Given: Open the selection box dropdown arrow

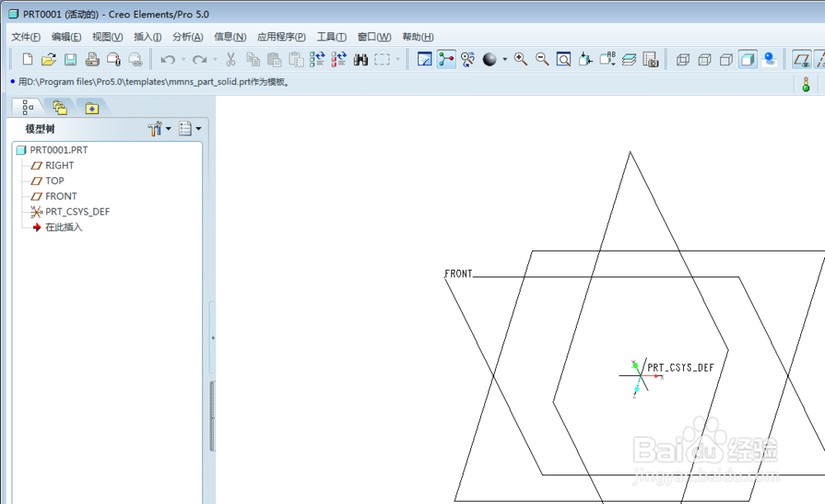Looking at the screenshot, I should 398,59.
